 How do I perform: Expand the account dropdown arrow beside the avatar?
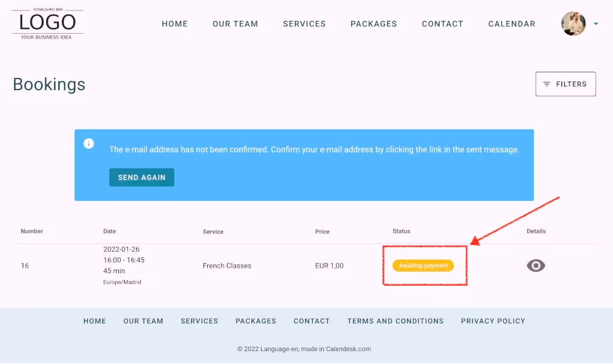tap(595, 23)
